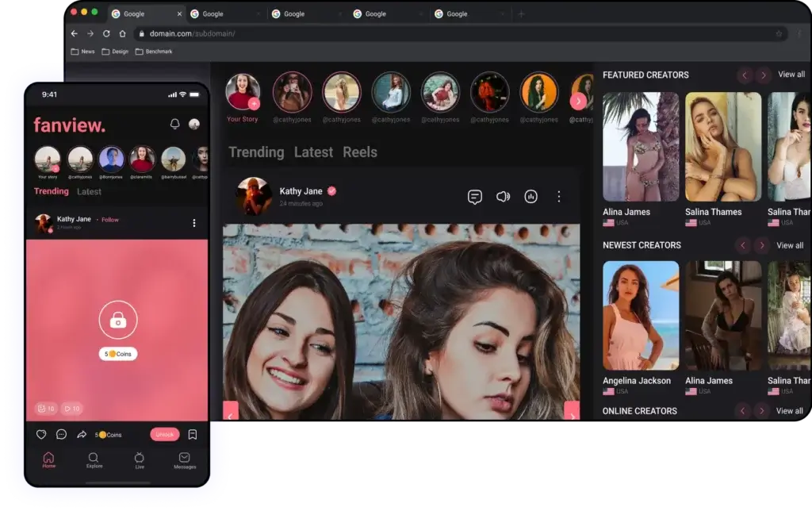The height and width of the screenshot is (511, 812).
Task: Switch to third Google browser tab
Action: coord(305,14)
